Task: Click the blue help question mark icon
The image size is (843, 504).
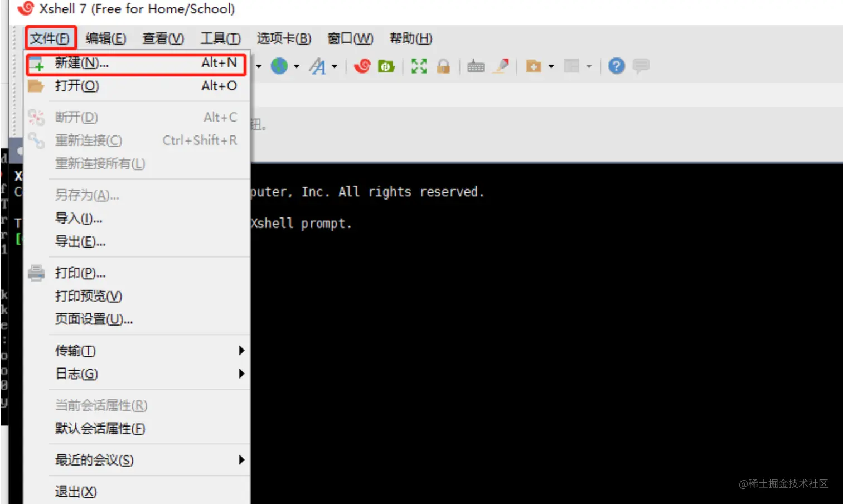Action: point(616,66)
